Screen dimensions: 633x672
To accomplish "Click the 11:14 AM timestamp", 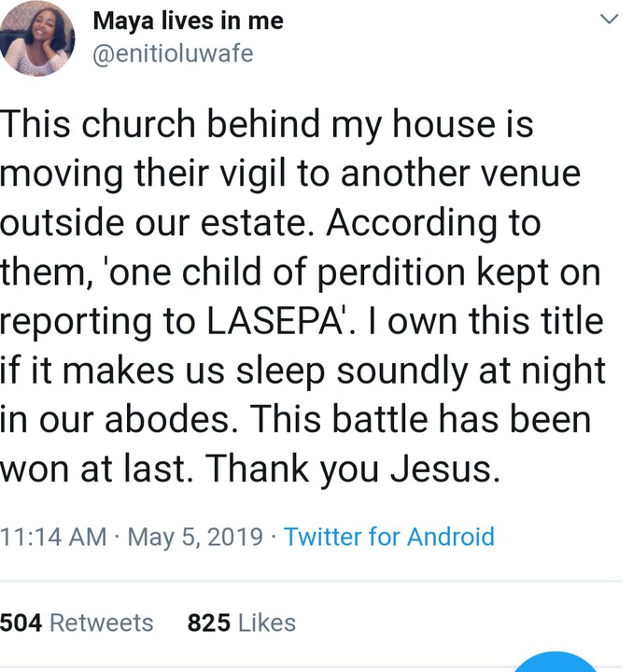I will [x=53, y=538].
